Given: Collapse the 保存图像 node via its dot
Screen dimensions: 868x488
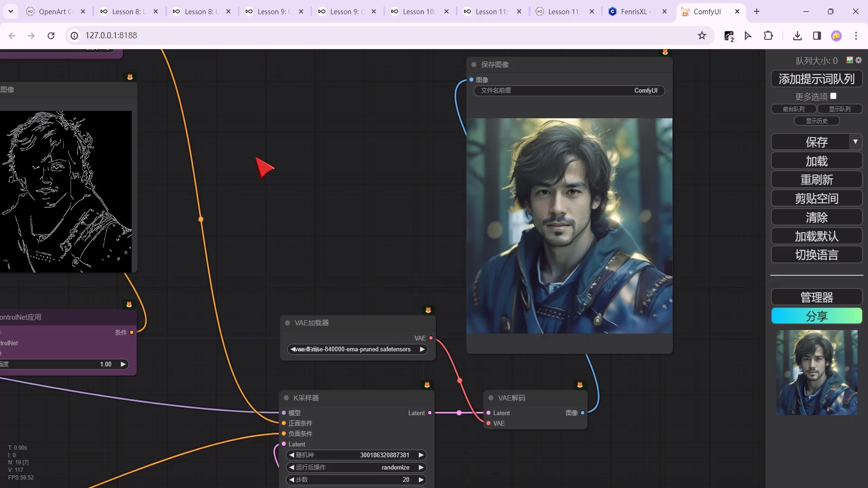Looking at the screenshot, I should pos(474,65).
